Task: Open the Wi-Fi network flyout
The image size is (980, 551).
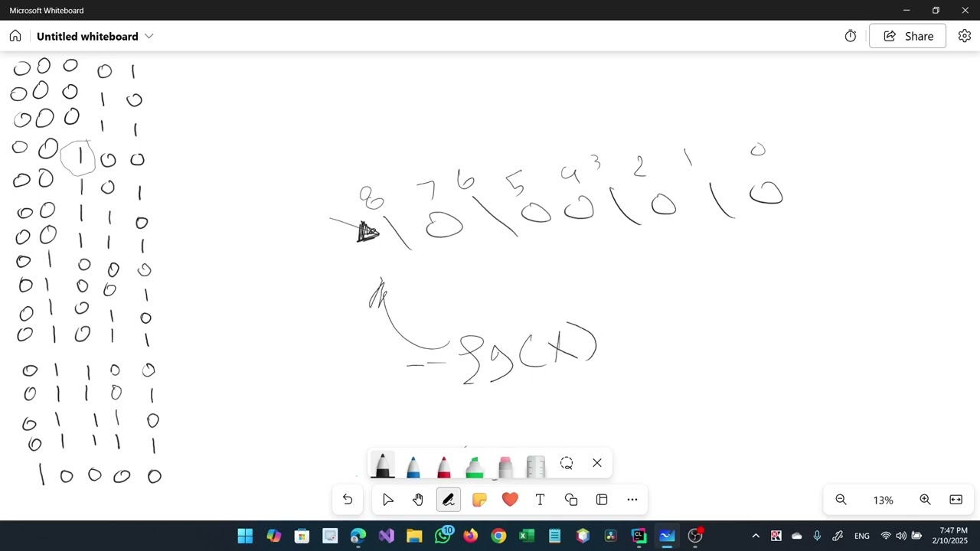Action: 886,536
